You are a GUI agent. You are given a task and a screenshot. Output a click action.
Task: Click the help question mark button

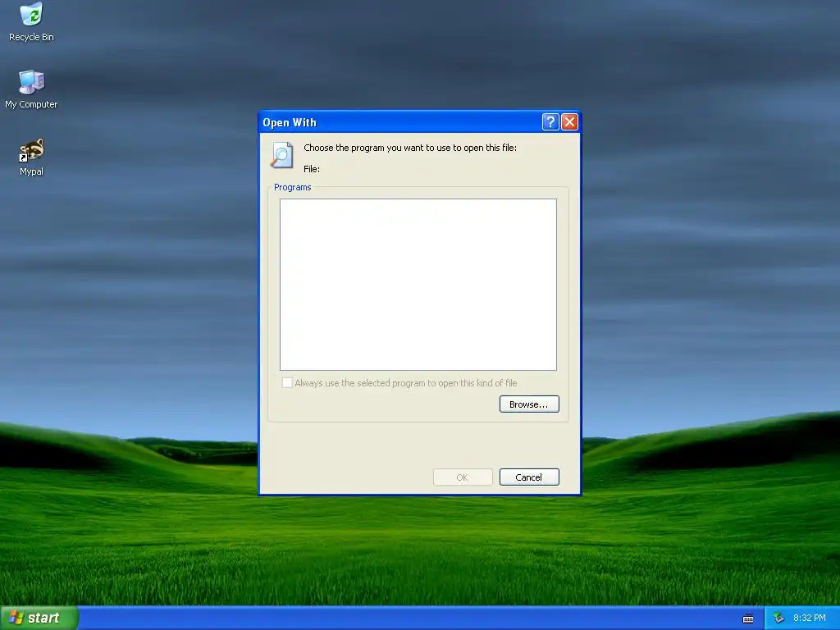click(550, 122)
